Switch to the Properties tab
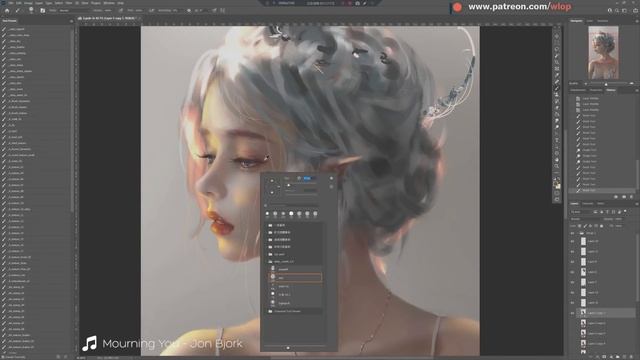This screenshot has height=360, width=640. 596,90
